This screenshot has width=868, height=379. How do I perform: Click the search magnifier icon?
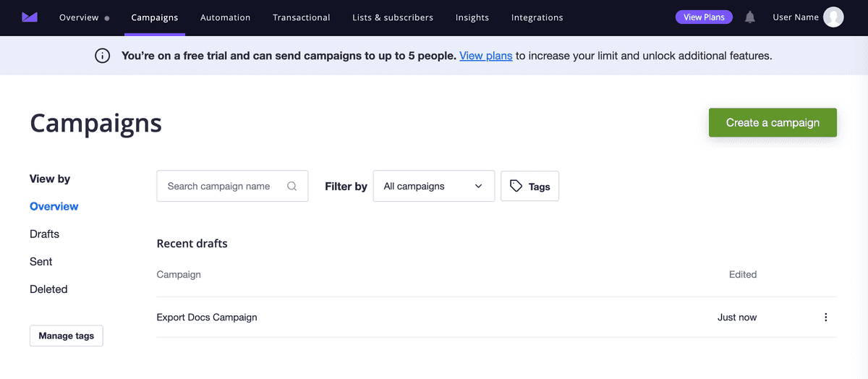pos(292,186)
